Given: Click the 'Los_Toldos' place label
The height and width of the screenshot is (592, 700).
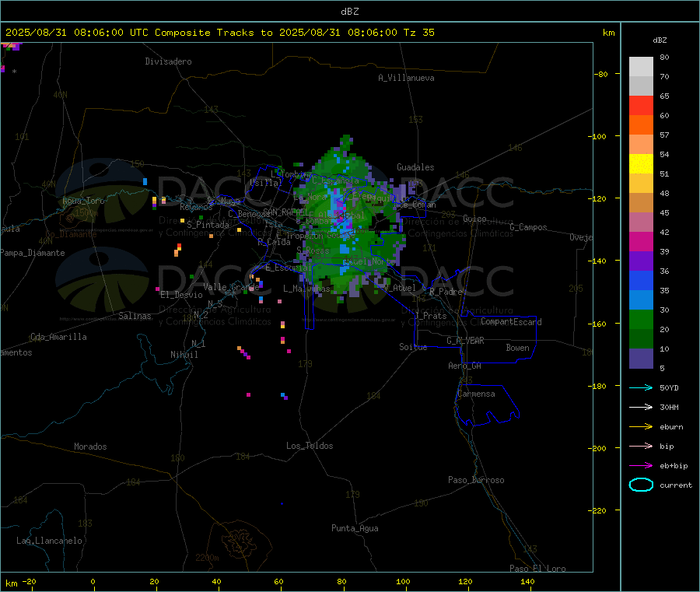Looking at the screenshot, I should (x=310, y=446).
